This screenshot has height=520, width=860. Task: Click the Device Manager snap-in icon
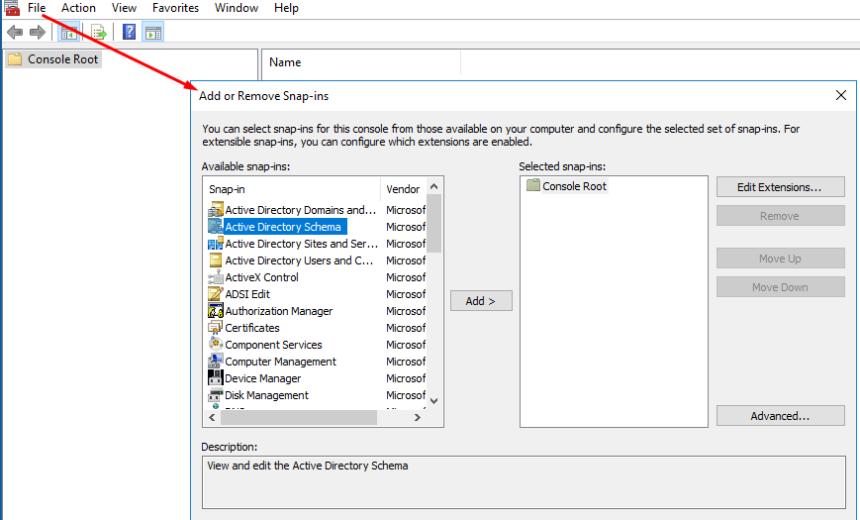pos(216,378)
